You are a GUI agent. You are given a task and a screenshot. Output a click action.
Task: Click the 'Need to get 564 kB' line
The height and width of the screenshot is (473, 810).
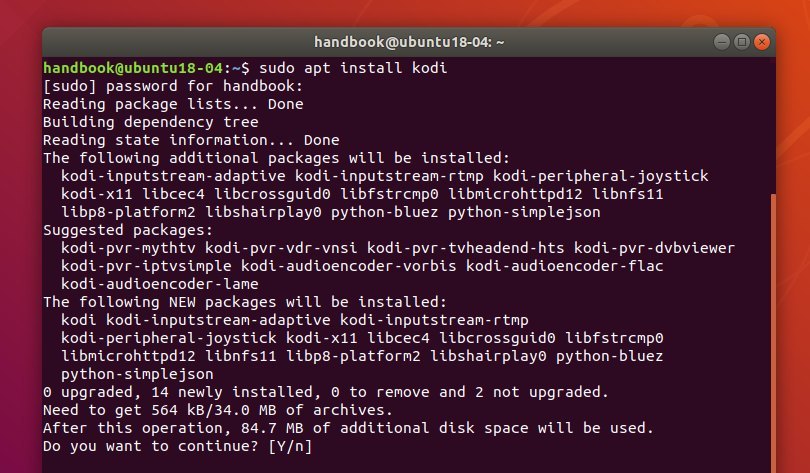(x=218, y=410)
